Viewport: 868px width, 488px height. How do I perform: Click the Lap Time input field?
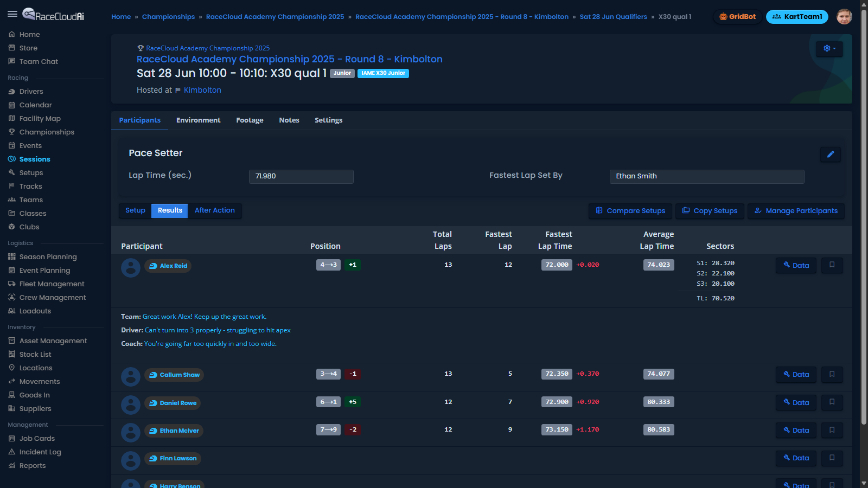click(301, 176)
